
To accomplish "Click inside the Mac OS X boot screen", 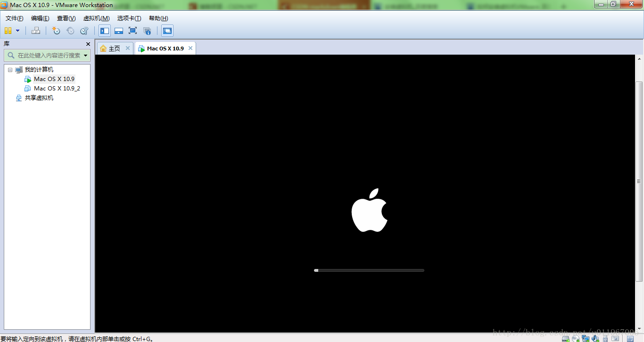I will 365,193.
